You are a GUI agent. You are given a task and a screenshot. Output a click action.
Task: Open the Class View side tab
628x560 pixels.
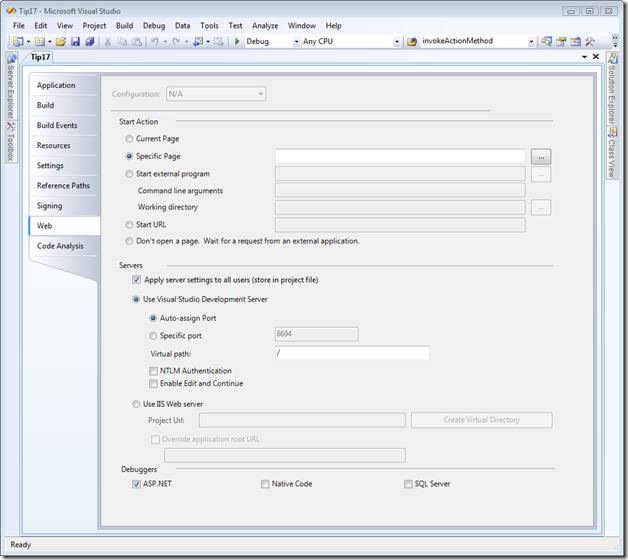click(612, 153)
